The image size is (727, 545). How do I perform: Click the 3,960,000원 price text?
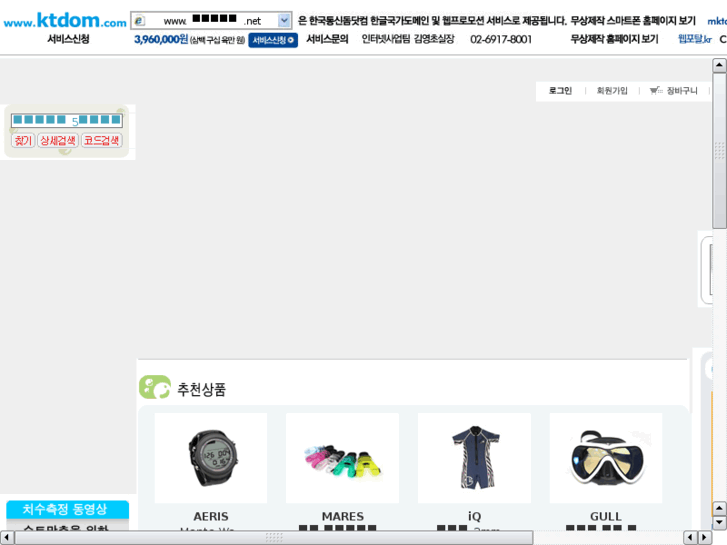pos(161,39)
